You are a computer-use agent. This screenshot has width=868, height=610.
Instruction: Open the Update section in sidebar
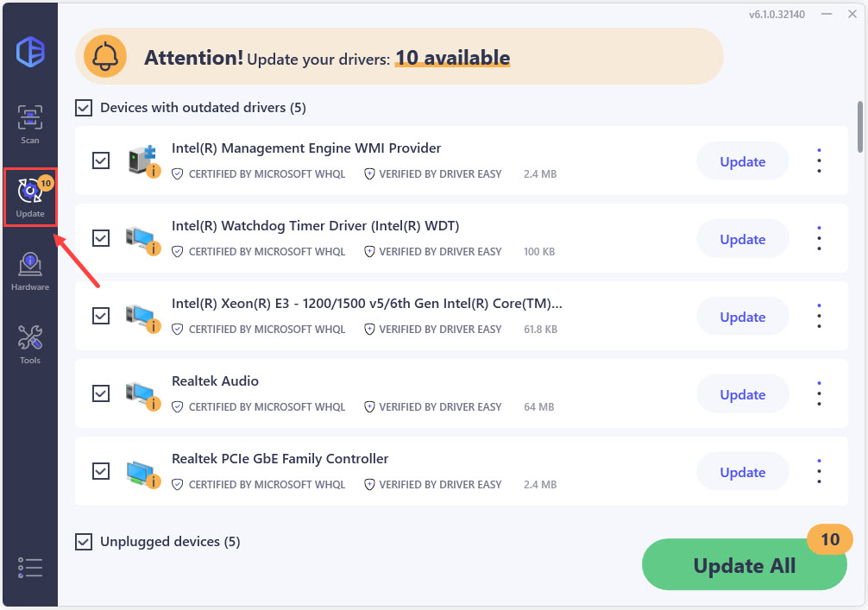30,197
